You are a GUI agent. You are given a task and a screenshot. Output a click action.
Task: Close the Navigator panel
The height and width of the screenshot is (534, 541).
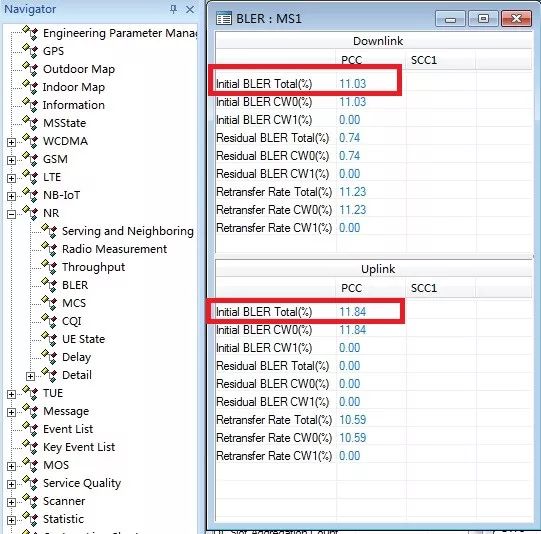pyautogui.click(x=190, y=10)
